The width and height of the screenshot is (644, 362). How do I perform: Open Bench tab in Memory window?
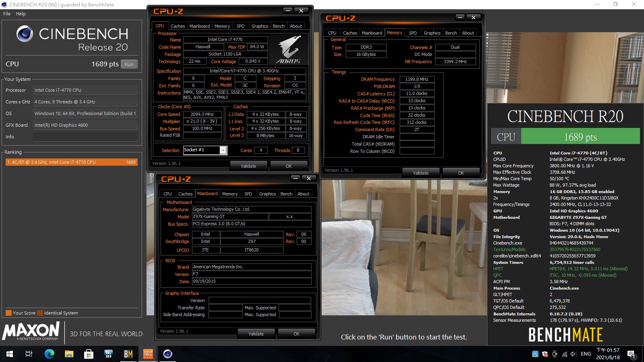pos(451,33)
